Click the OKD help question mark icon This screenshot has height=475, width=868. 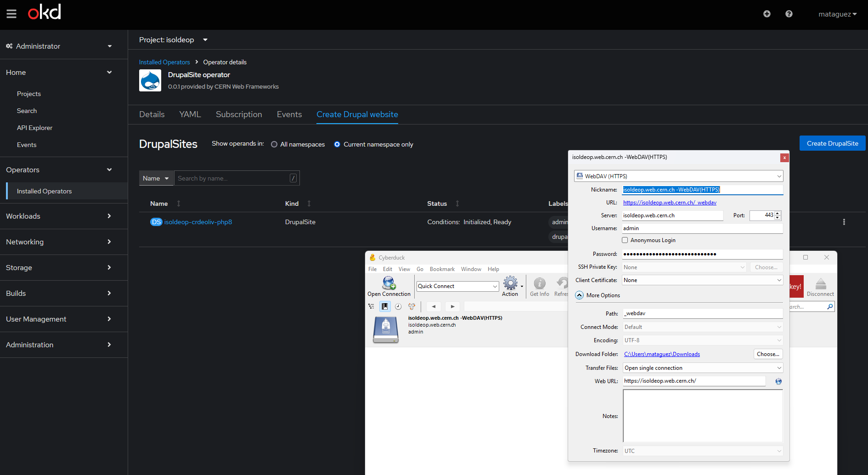pos(789,14)
